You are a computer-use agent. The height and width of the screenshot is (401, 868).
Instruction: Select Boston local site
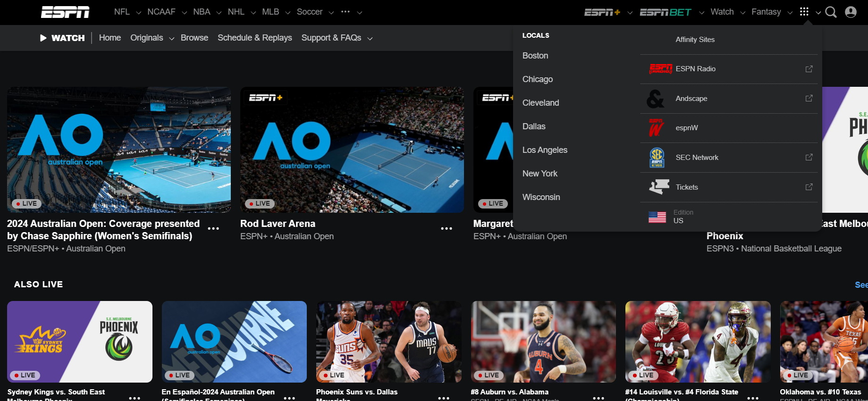[535, 56]
